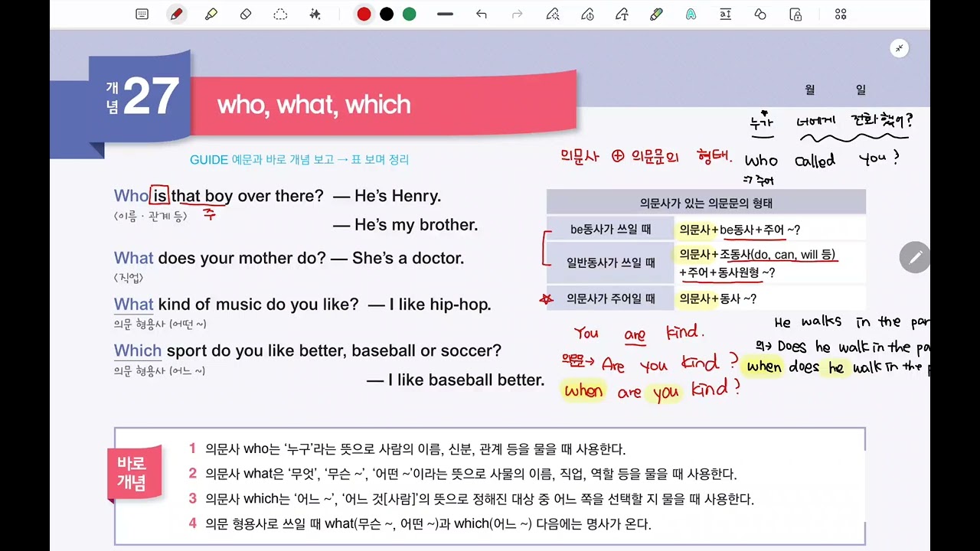Select the pen with dotted-line icon
Viewport: 980px width, 551px height.
click(x=552, y=14)
